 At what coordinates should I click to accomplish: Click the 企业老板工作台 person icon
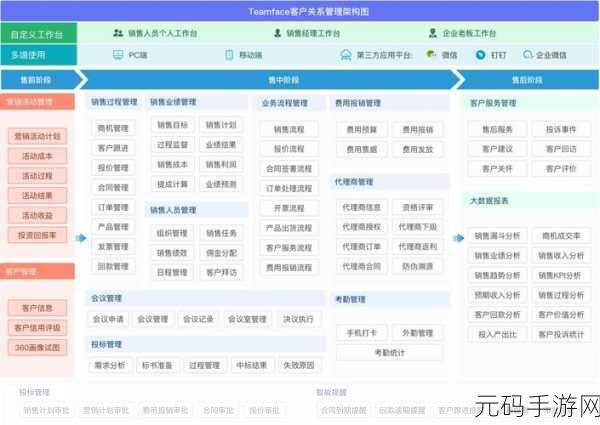point(433,33)
